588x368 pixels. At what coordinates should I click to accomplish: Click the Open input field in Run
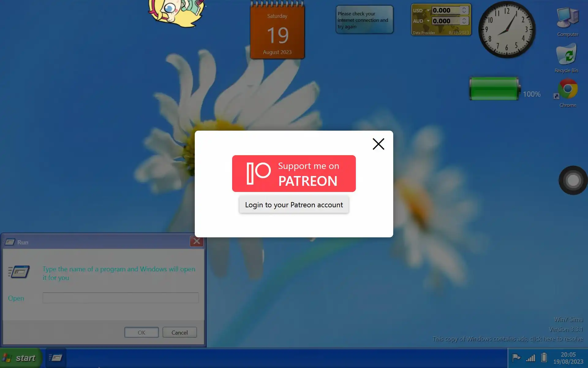(x=120, y=298)
